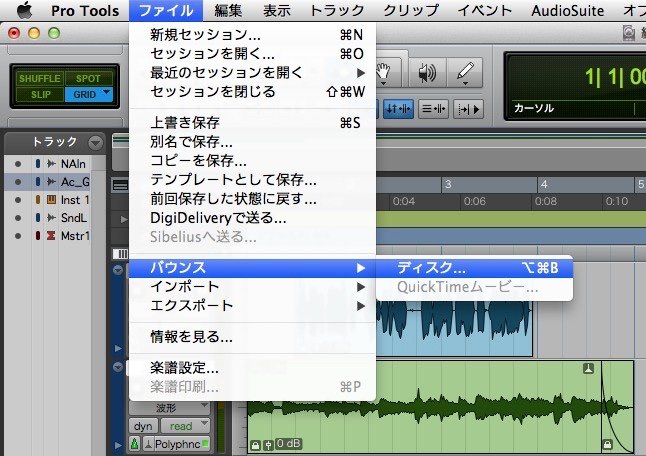646x456 pixels.
Task: Toggle the show/hide dot for Inst 1 track
Action: point(18,200)
